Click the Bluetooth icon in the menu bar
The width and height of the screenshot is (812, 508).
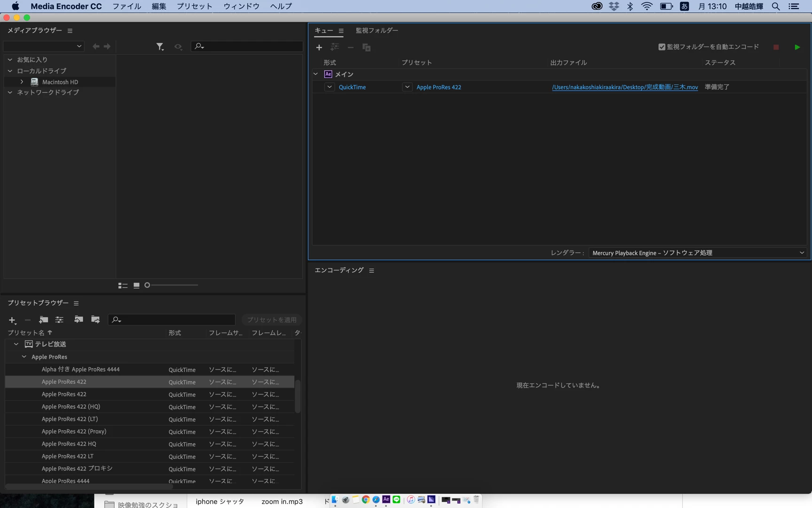(x=630, y=6)
